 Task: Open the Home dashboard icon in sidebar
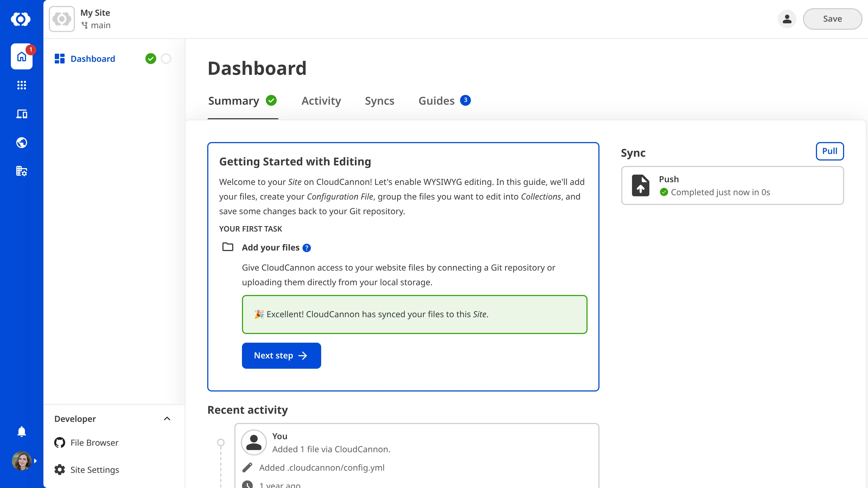click(x=22, y=57)
